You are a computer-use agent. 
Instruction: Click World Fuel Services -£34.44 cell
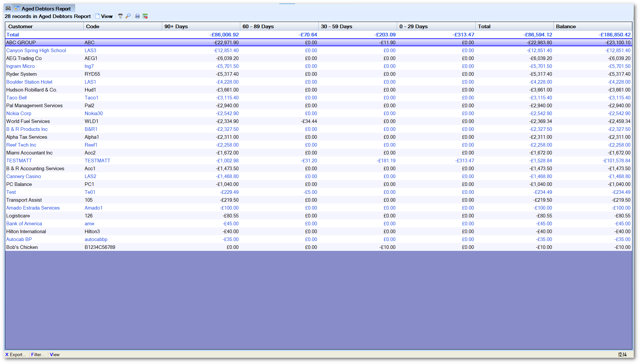pyautogui.click(x=309, y=121)
